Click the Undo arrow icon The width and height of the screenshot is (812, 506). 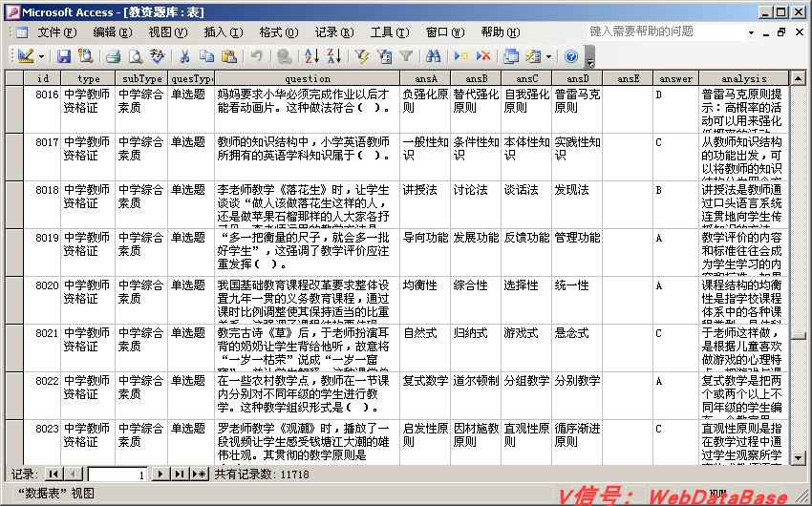[256, 56]
